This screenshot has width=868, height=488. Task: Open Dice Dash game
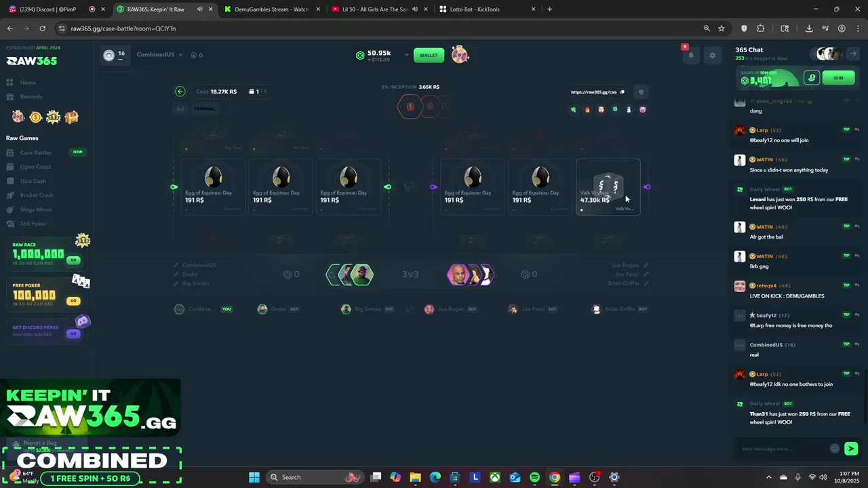33,181
